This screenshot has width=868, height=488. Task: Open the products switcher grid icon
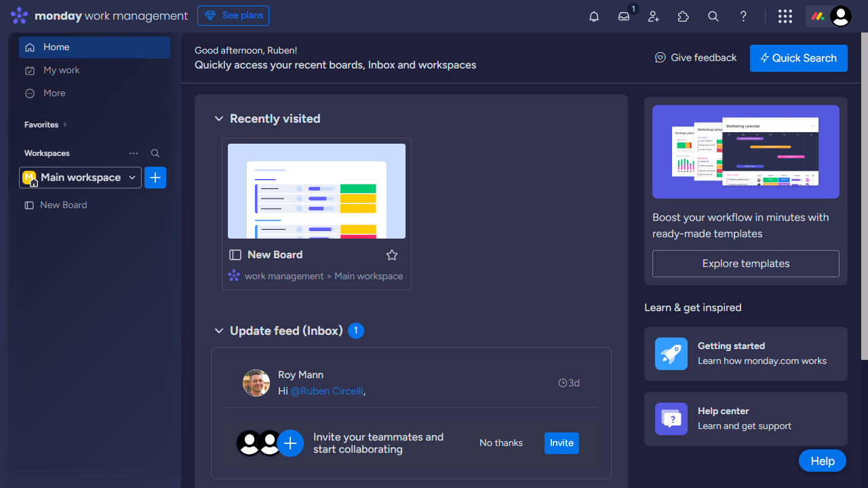point(785,16)
